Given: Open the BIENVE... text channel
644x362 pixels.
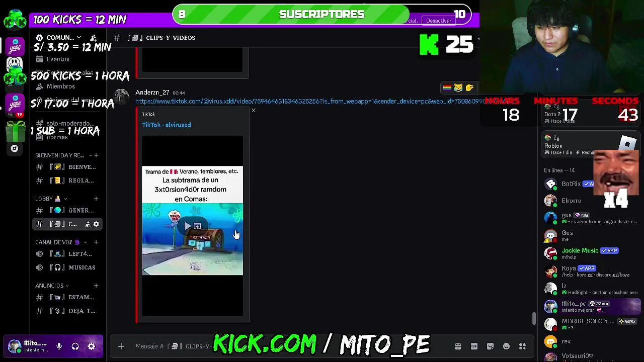Looking at the screenshot, I should [68, 167].
